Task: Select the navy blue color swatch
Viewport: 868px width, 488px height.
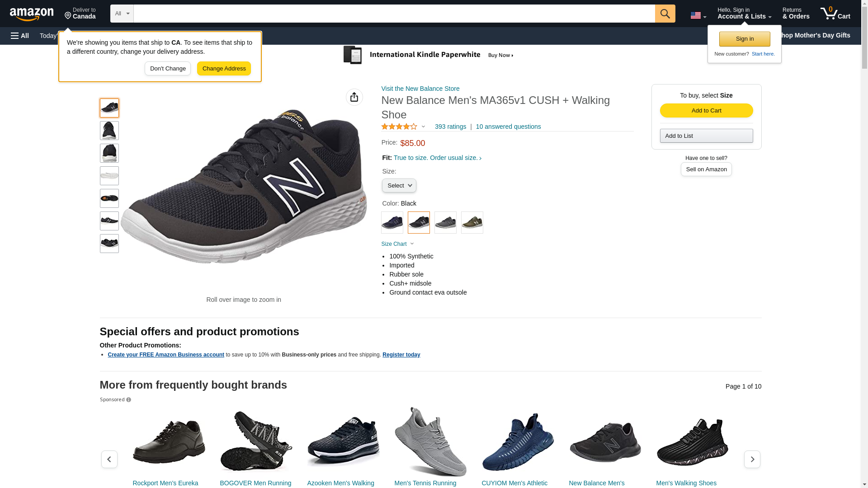Action: click(x=392, y=223)
